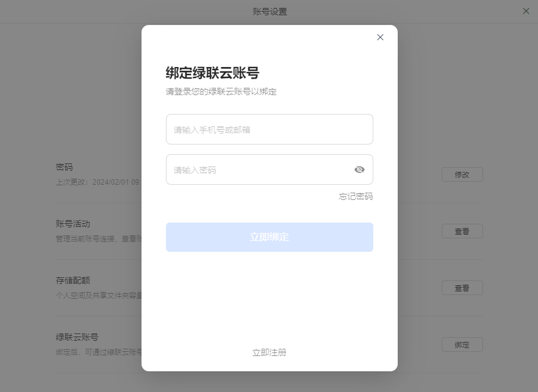Click 修改 button for 密码
The height and width of the screenshot is (392, 538).
click(x=462, y=174)
